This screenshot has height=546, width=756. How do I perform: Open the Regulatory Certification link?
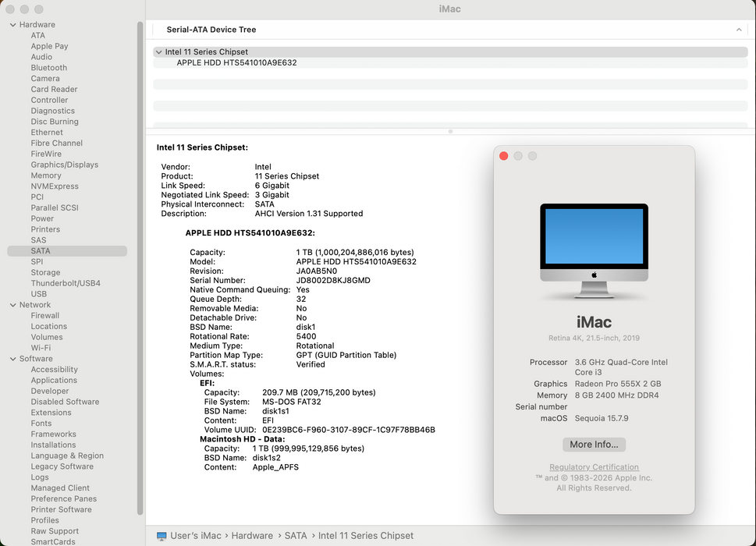(x=594, y=467)
